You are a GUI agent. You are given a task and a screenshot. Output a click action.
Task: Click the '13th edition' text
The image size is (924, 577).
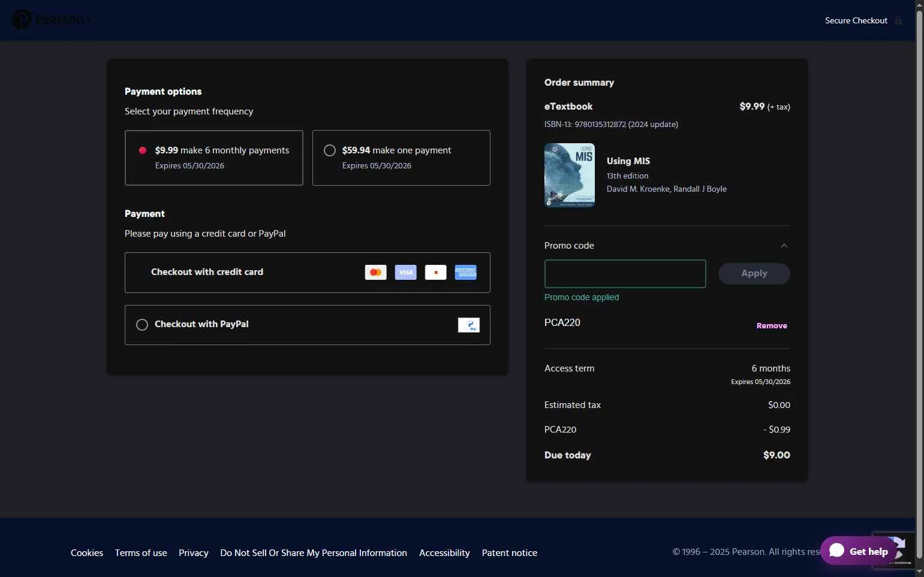coord(628,176)
